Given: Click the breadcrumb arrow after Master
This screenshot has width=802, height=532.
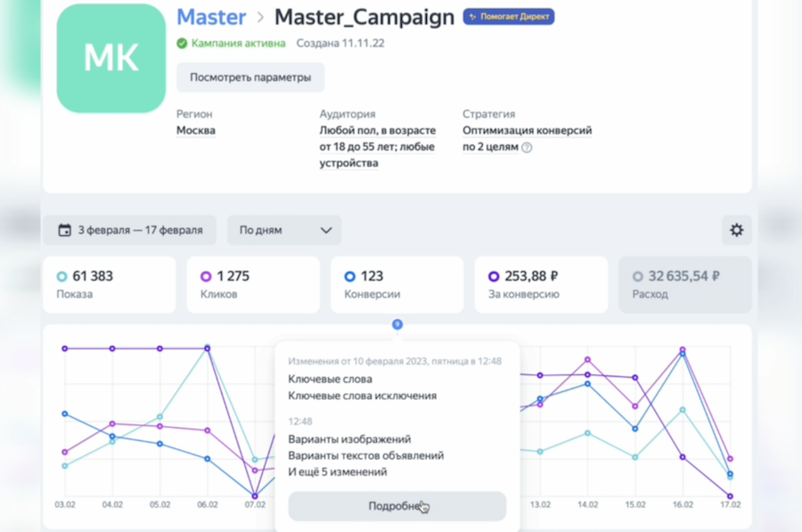Looking at the screenshot, I should [260, 18].
